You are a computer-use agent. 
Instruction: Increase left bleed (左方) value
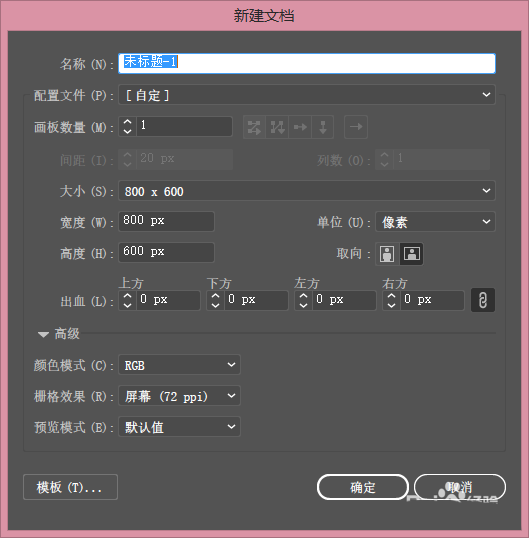coord(304,296)
